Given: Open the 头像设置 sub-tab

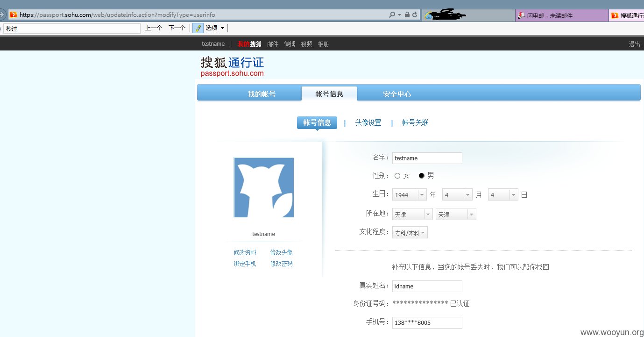Looking at the screenshot, I should (368, 123).
